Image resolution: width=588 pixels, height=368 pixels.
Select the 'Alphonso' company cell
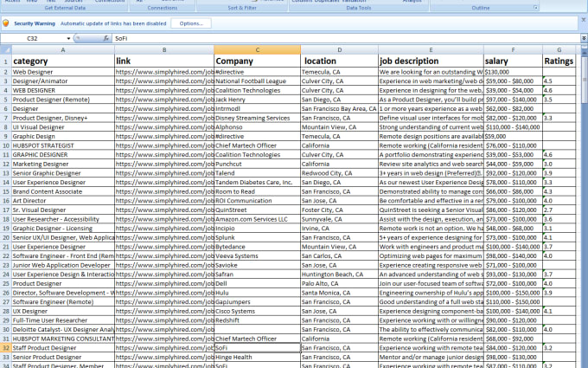click(x=258, y=127)
